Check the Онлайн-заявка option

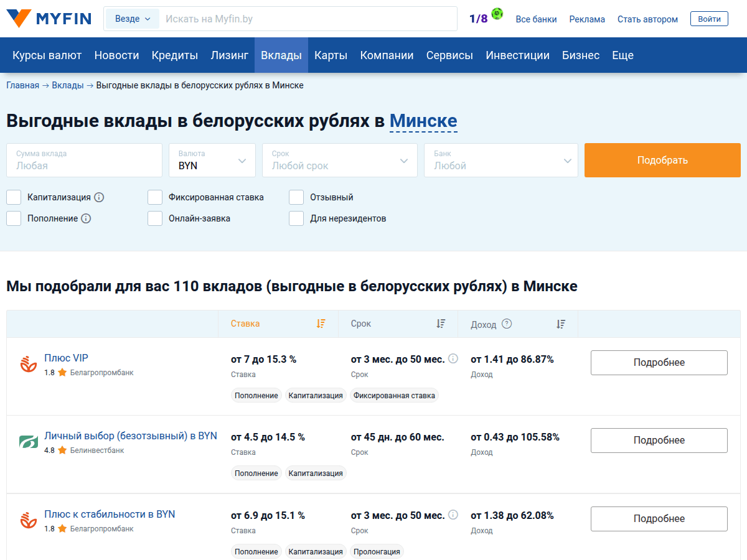coord(155,218)
